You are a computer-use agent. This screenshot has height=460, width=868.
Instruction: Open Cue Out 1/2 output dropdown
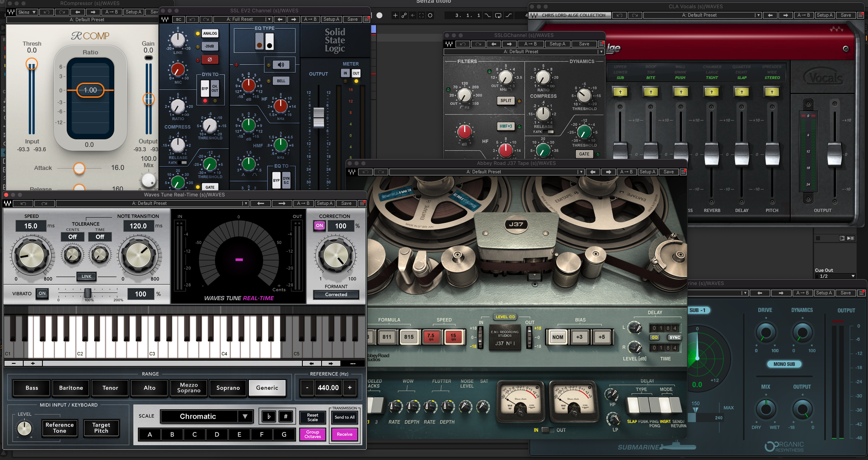(835, 276)
